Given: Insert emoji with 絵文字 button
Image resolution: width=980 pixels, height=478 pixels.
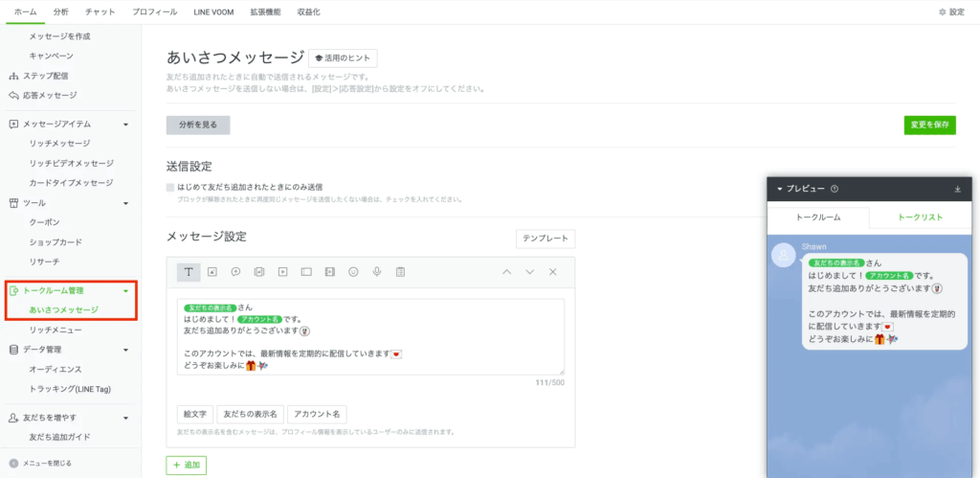Looking at the screenshot, I should tap(195, 414).
